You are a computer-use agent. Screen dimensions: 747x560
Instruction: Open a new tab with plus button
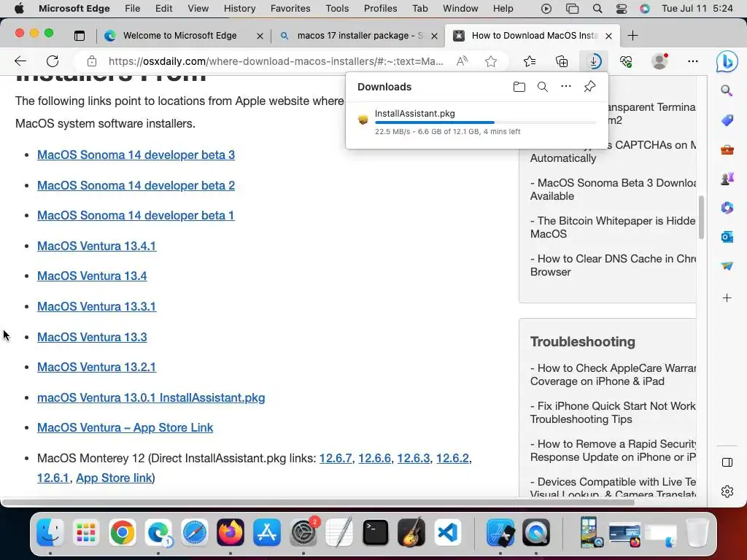632,36
